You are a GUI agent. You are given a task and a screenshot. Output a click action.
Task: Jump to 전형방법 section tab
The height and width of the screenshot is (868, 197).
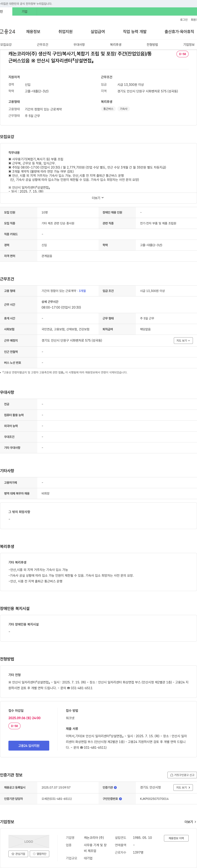[x=152, y=45]
